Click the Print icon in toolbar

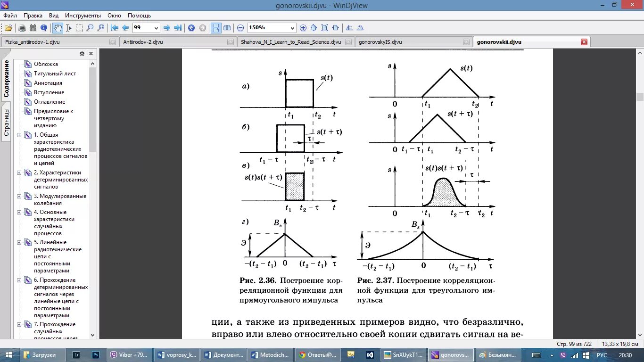coord(22,28)
